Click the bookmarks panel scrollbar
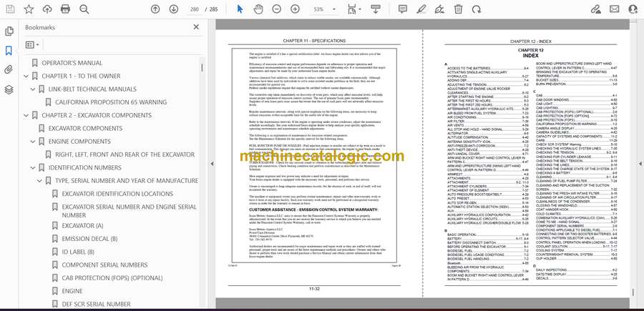Viewport: 644px width, 311px height. (202, 68)
